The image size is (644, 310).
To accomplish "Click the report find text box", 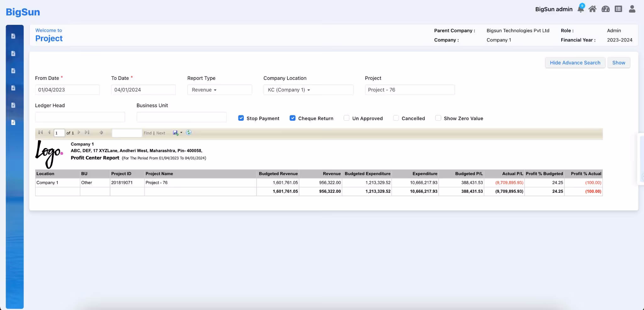I will [x=127, y=133].
